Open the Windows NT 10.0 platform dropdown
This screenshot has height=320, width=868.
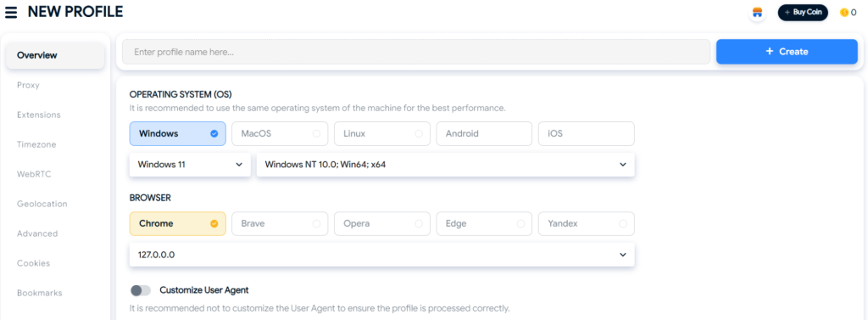(446, 165)
